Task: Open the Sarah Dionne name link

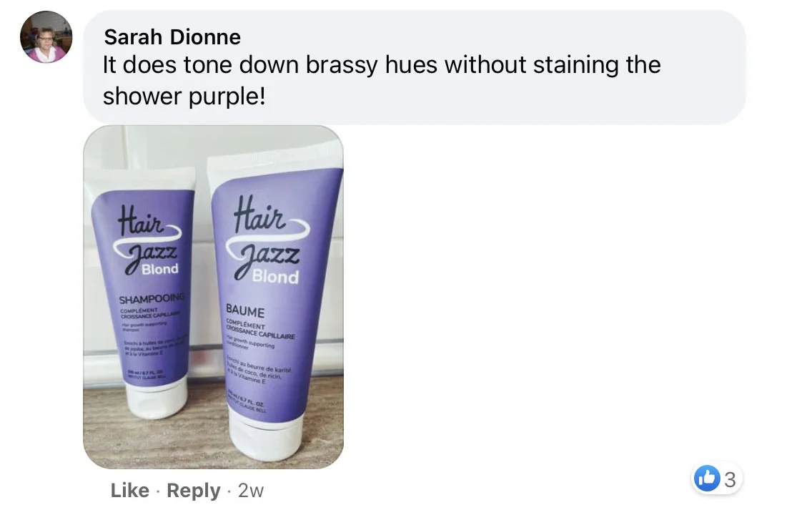Action: point(172,36)
